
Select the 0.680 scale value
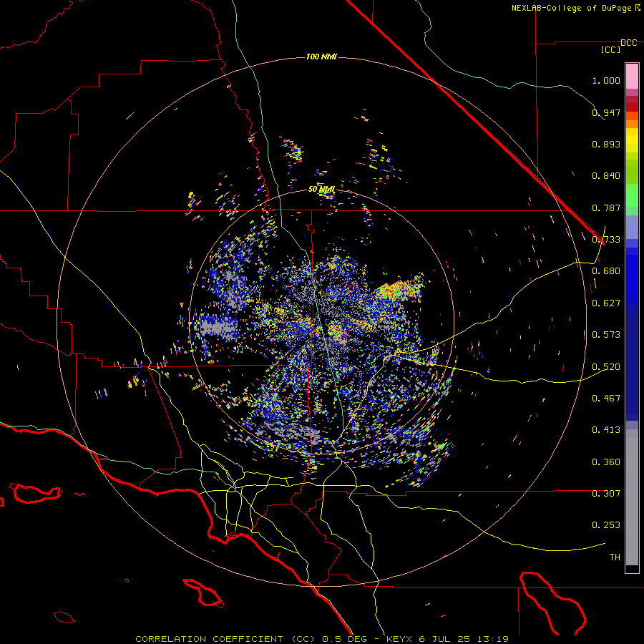pos(606,271)
